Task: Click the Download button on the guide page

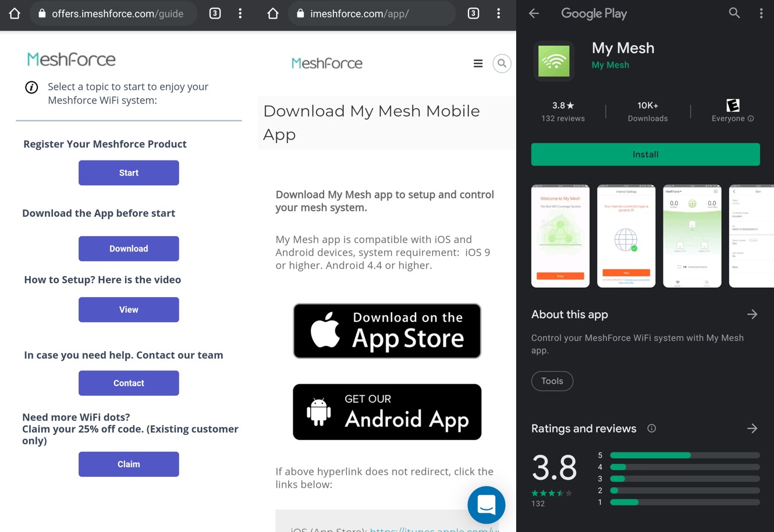Action: click(x=129, y=248)
